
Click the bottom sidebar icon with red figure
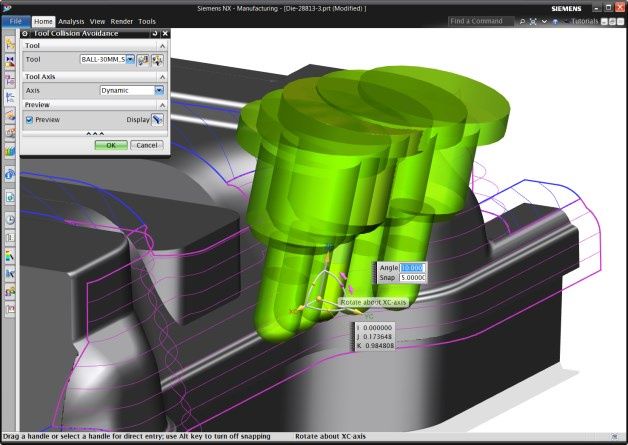tap(10, 309)
